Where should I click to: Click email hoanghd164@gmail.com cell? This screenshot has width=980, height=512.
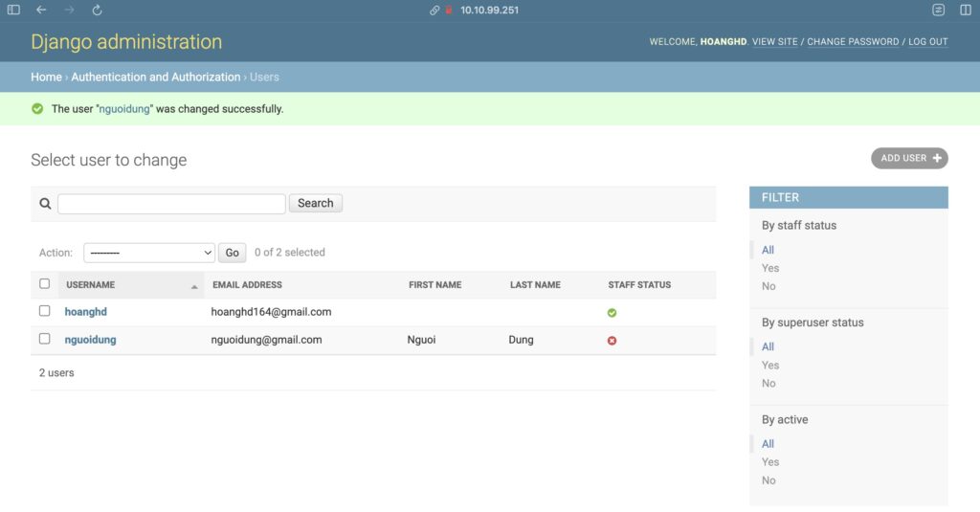(271, 312)
